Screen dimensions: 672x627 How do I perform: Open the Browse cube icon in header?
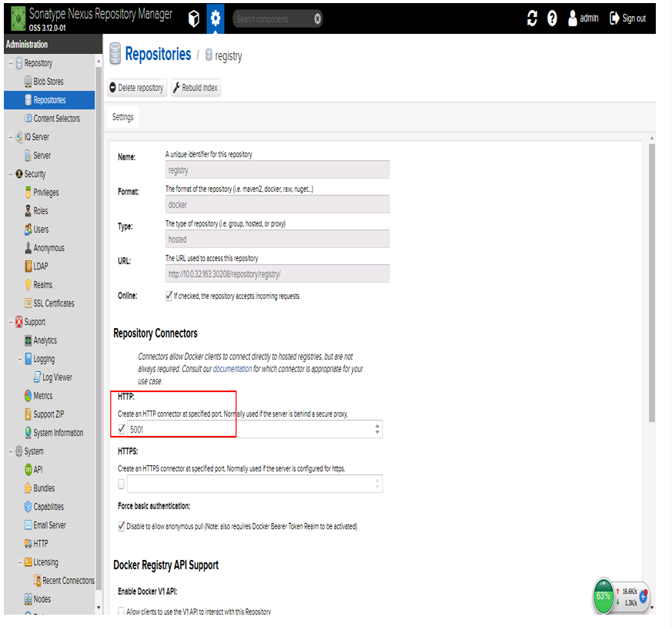click(x=194, y=18)
